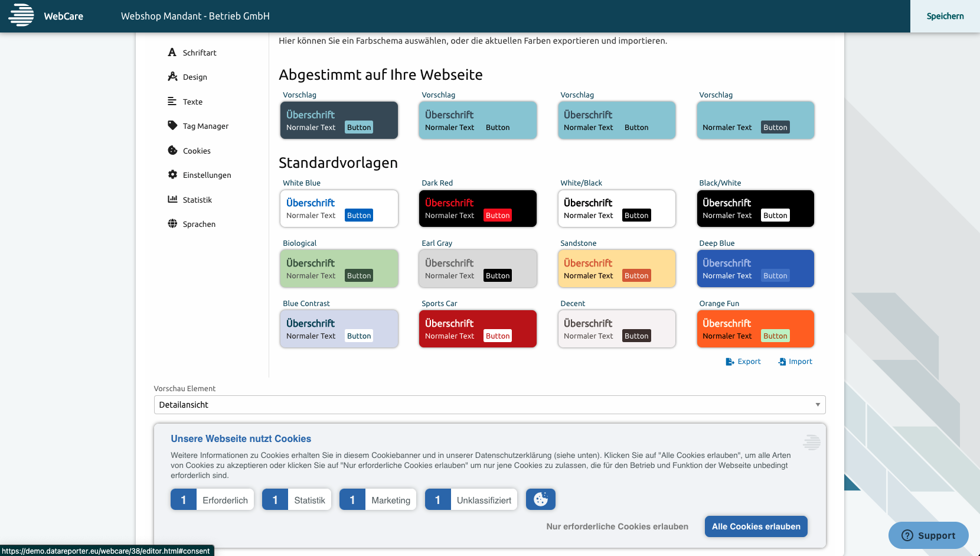Choose the Dark Red color scheme
Image resolution: width=980 pixels, height=556 pixels.
coord(478,209)
